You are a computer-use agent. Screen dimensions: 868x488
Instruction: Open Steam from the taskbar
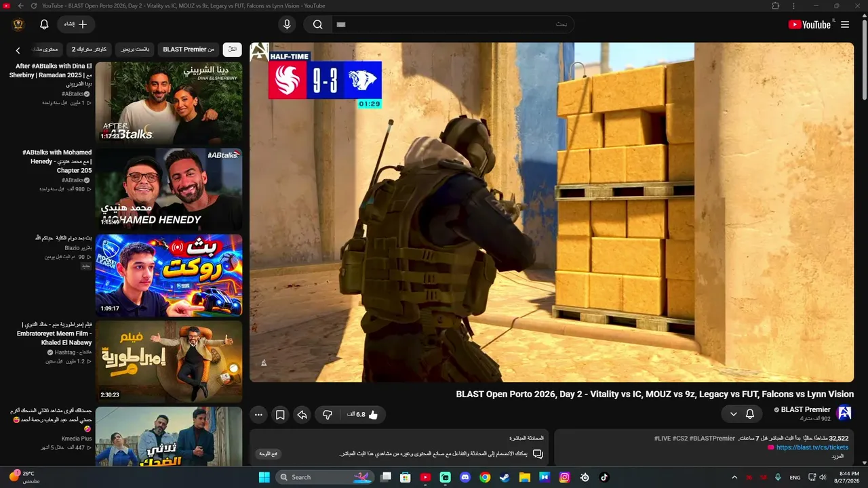505,477
